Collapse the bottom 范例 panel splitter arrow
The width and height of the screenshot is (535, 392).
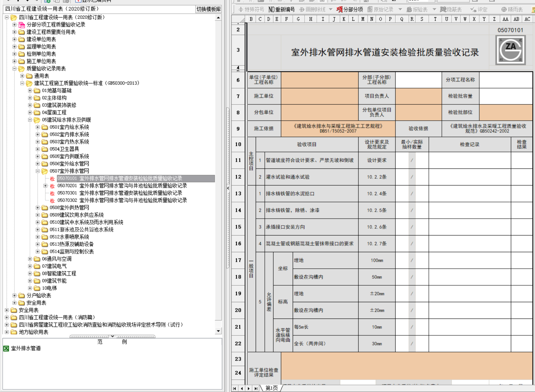[112, 336]
